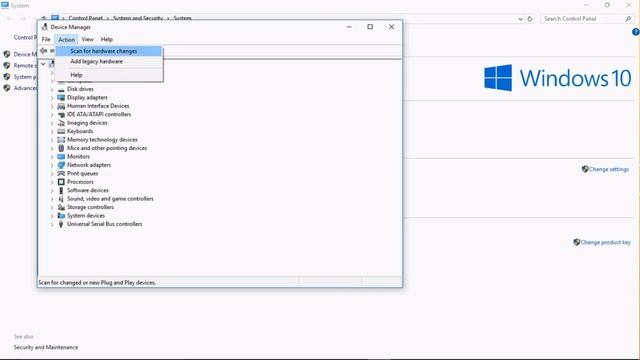Click the Storage controllers icon
640x360 pixels.
pyautogui.click(x=61, y=207)
